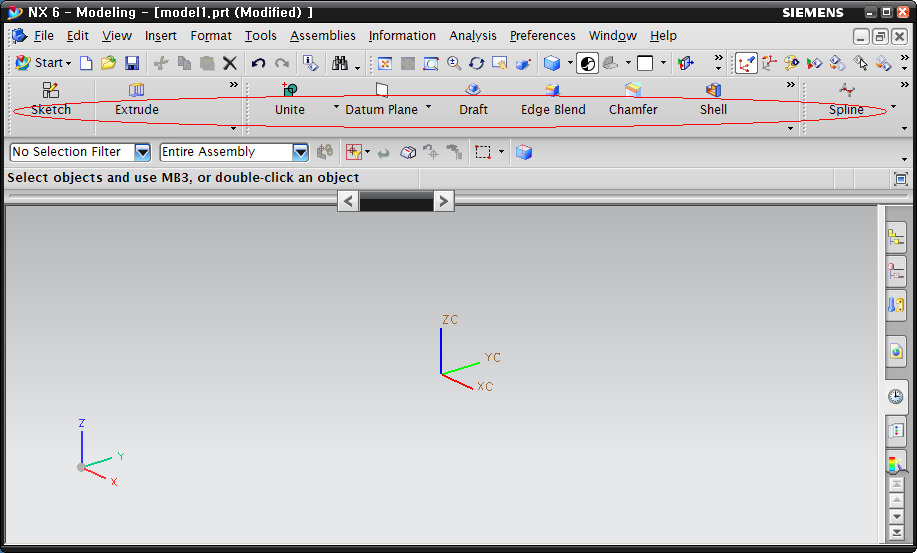Activate the Pan hand tool
Viewport: 917px width, 553px height.
[x=499, y=63]
